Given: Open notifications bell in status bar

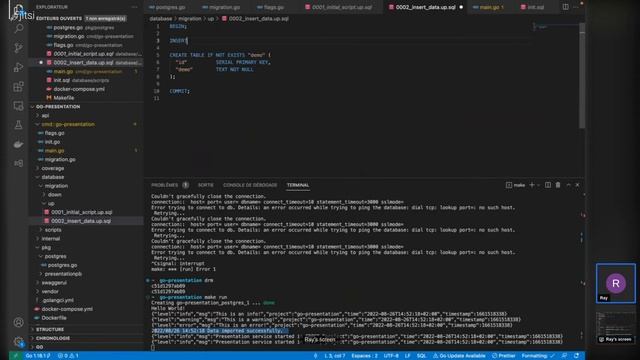Looking at the screenshot, I should (576, 356).
